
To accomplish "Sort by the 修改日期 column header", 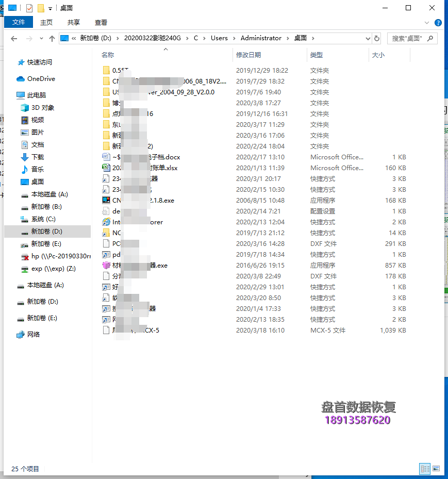I will tap(248, 55).
